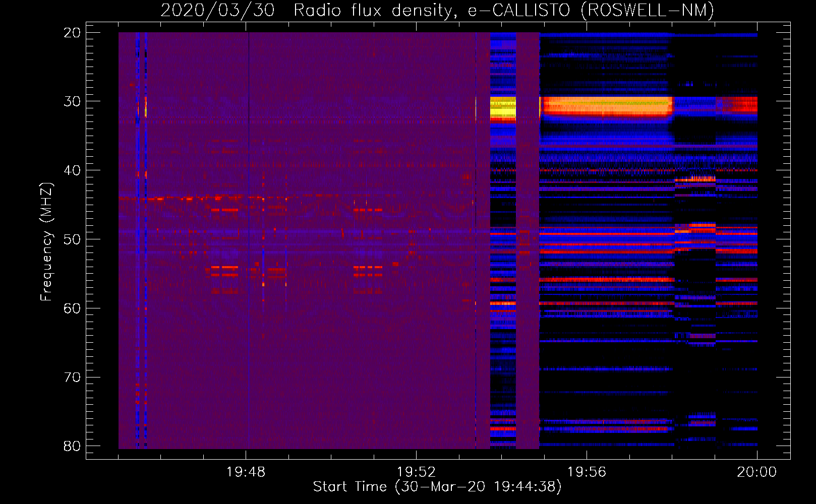Click the 80 MHz frequency tick label
The image size is (816, 504).
coord(72,446)
